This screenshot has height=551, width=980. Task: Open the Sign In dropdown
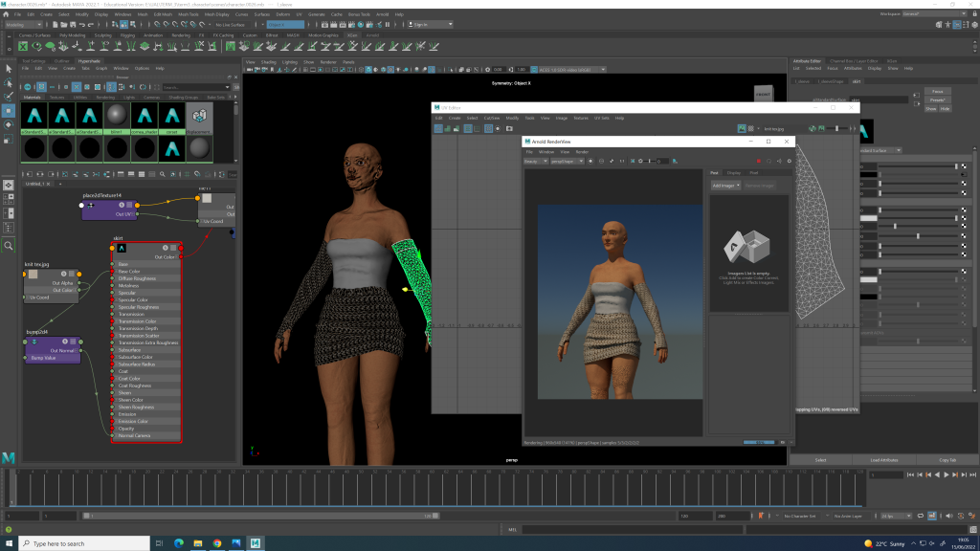430,24
